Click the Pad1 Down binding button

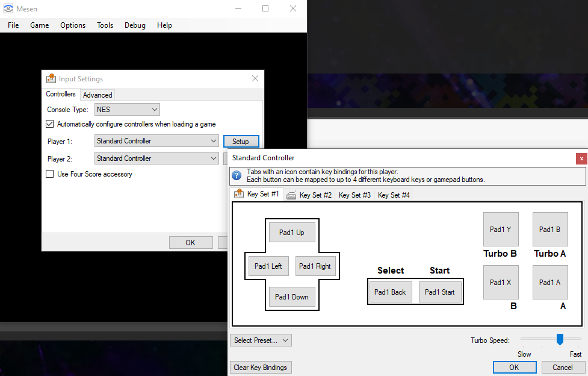tap(292, 296)
